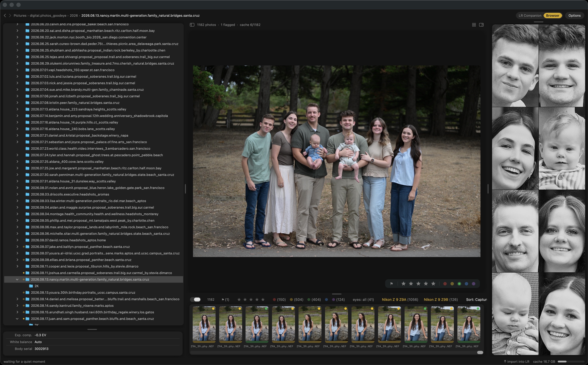Filter by yellow label (504)

296,300
